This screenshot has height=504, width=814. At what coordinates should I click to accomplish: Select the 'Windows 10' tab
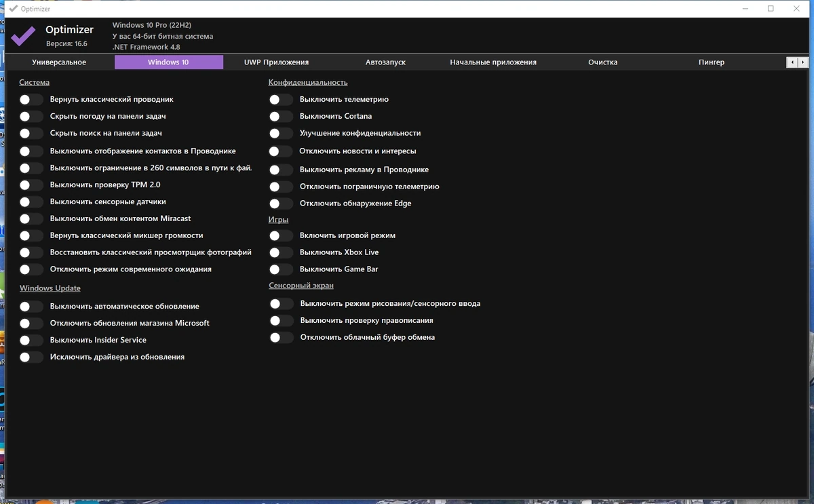169,62
